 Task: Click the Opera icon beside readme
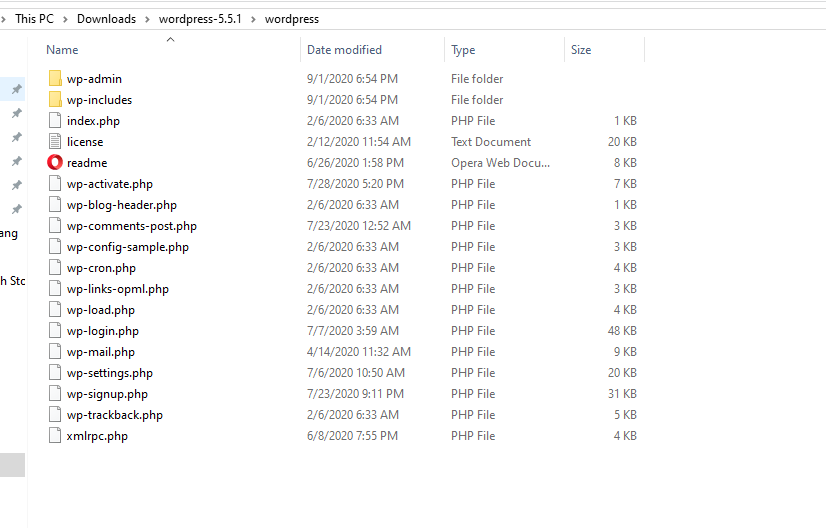pos(55,162)
